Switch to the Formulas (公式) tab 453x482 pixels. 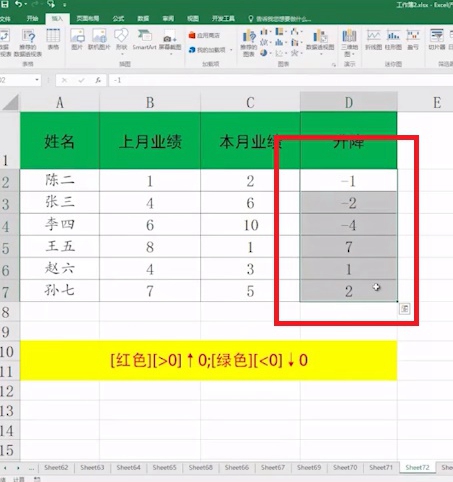pos(118,19)
